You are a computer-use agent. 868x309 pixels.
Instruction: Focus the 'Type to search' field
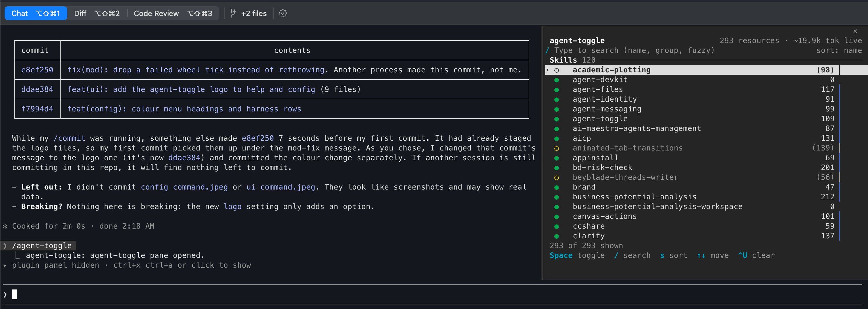click(634, 51)
